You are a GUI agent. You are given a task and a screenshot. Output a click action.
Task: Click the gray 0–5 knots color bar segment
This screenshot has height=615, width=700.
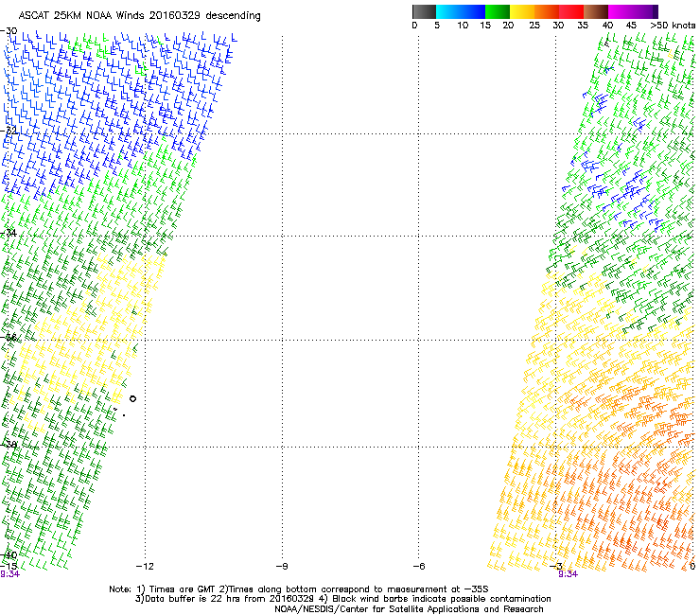(x=424, y=11)
